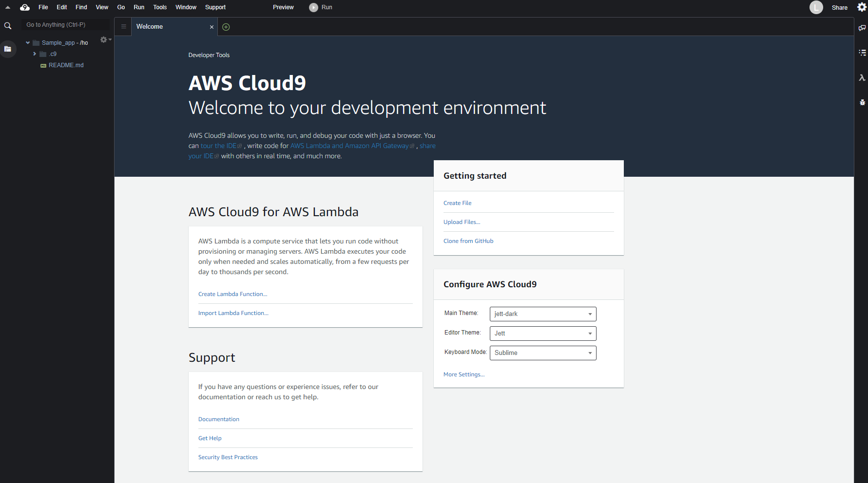Focus the Go to Anything search field
Screen dimensions: 868x483
65,25
